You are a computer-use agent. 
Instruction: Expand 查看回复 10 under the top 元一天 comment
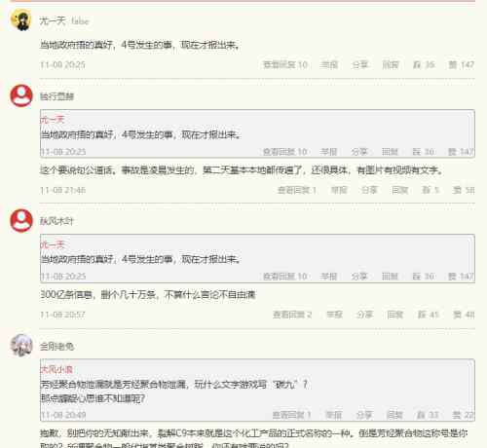(285, 64)
